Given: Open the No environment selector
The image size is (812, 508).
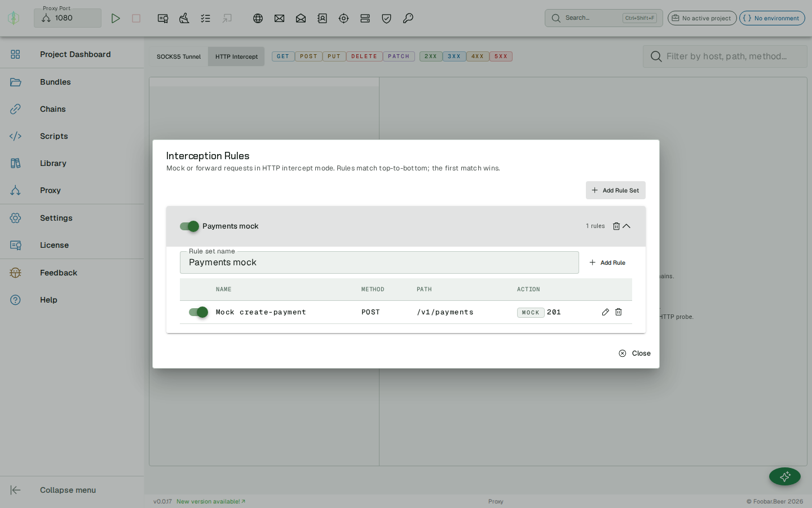Looking at the screenshot, I should click(x=772, y=18).
